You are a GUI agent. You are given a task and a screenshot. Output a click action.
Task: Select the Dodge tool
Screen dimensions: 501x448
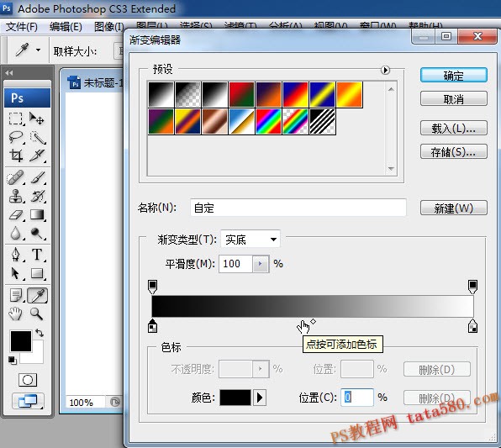click(x=37, y=234)
